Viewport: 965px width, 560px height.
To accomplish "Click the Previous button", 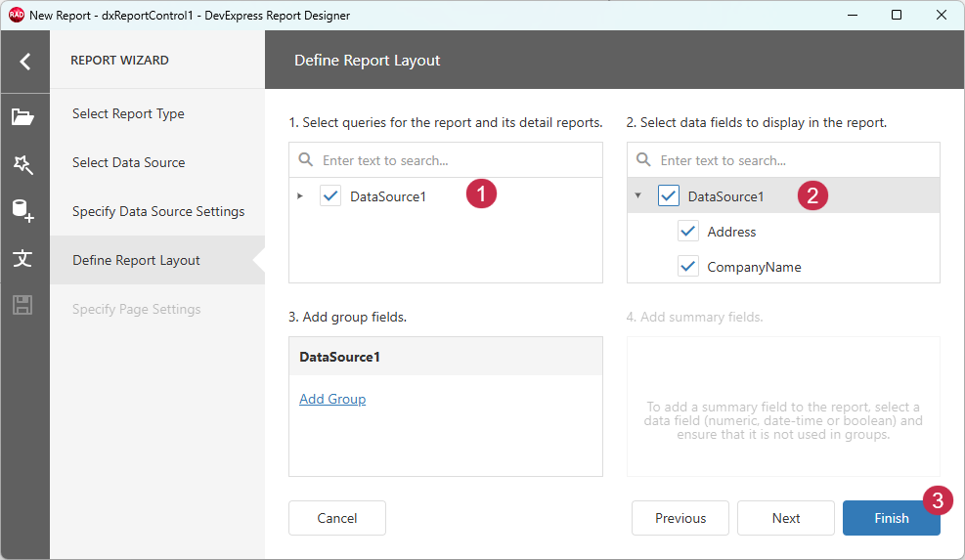I will pyautogui.click(x=680, y=518).
